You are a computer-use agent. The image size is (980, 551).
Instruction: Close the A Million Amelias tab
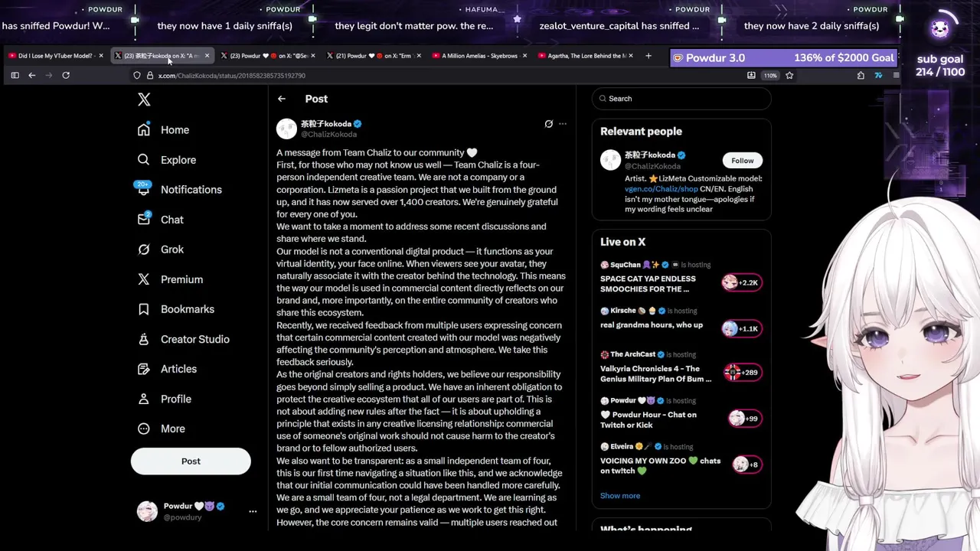pyautogui.click(x=524, y=56)
